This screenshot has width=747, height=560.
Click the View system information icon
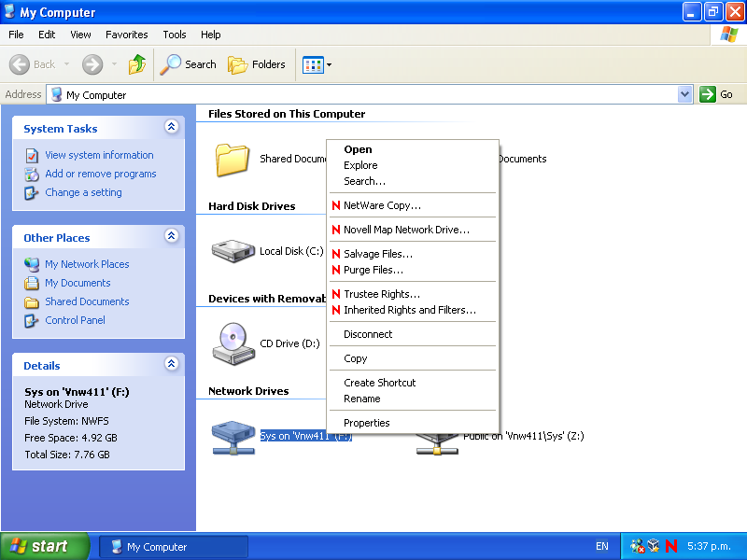pos(32,156)
